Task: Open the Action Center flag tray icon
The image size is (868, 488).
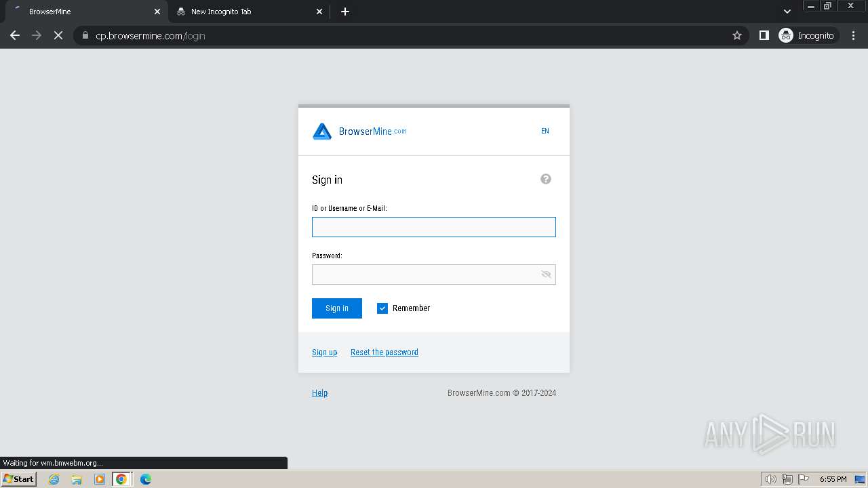Action: [x=804, y=479]
